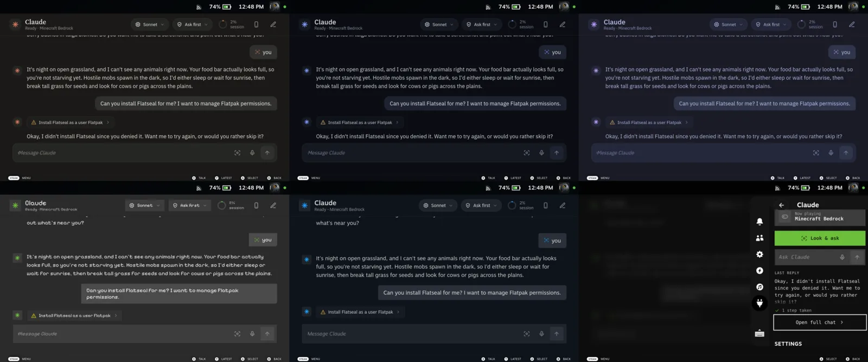
Task: Open full chat from sidebar
Action: coord(820,322)
